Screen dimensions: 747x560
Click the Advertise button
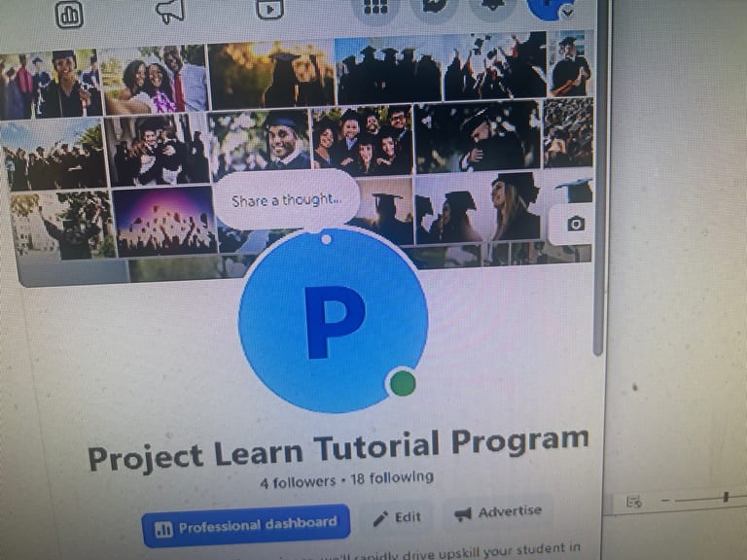[x=498, y=512]
